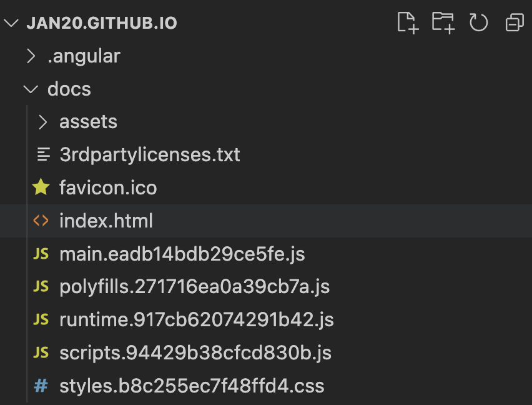
Task: Open scripts.94429b38cfcd830b.js file
Action: [195, 353]
